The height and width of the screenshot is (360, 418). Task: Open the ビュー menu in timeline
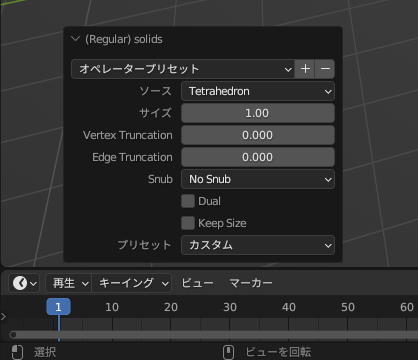[197, 283]
